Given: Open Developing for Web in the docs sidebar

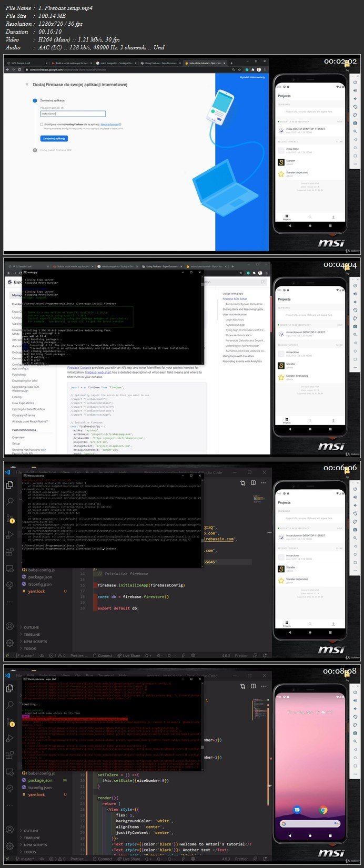Looking at the screenshot, I should (25, 381).
